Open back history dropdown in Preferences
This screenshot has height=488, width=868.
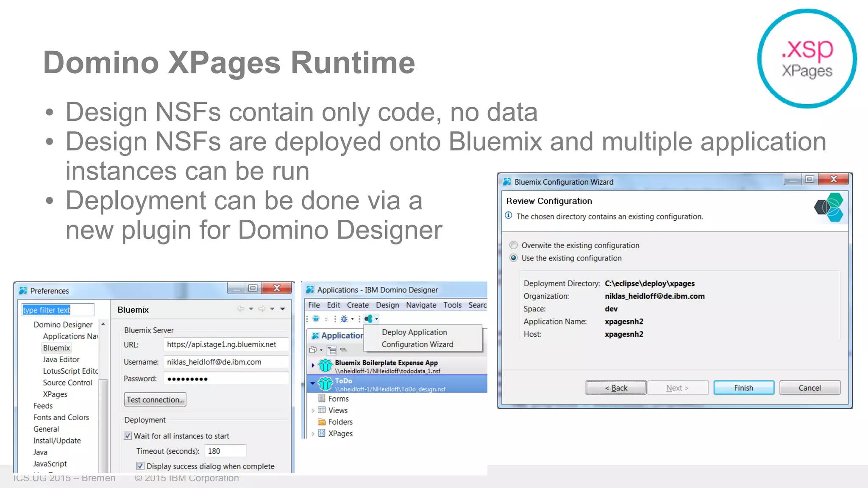click(x=251, y=309)
